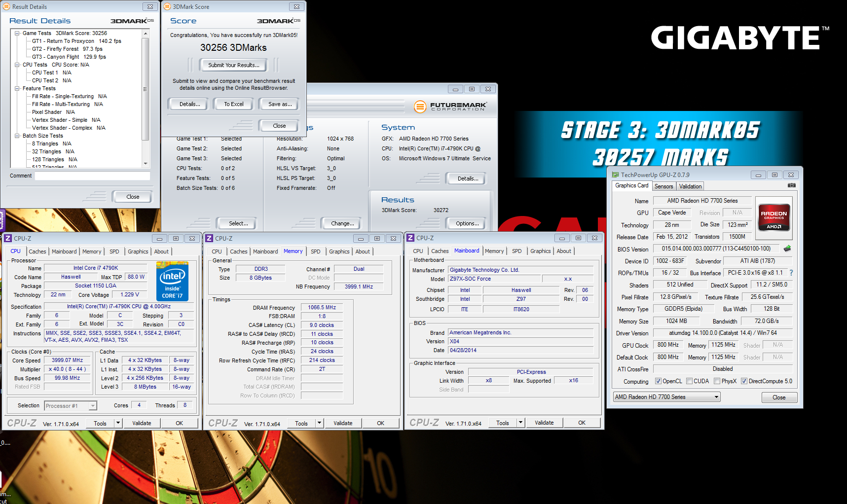Click the Comment input field

(92, 176)
